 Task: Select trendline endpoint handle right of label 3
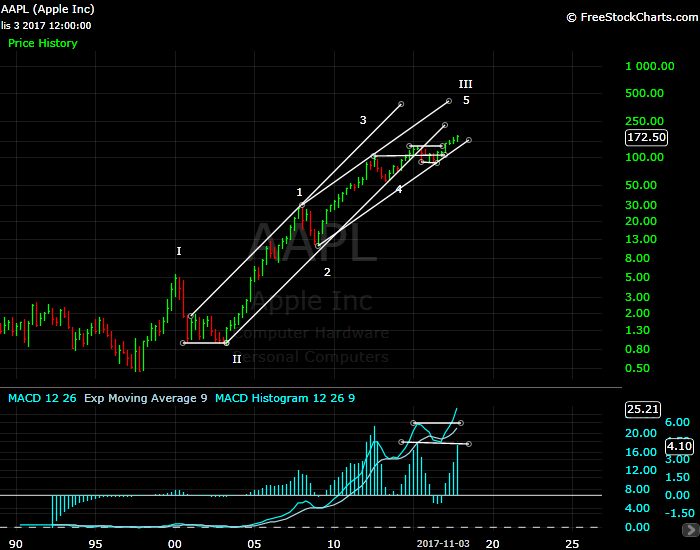coord(401,104)
